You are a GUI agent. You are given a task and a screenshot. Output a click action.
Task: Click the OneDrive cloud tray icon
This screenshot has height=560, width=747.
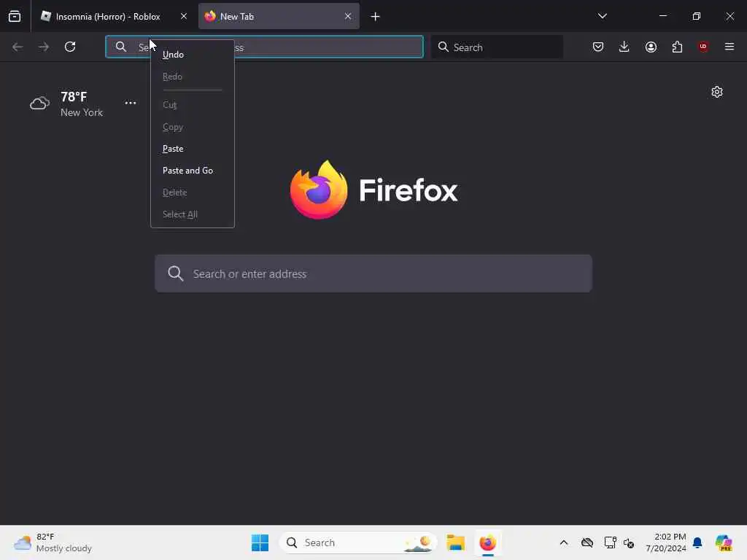587,542
